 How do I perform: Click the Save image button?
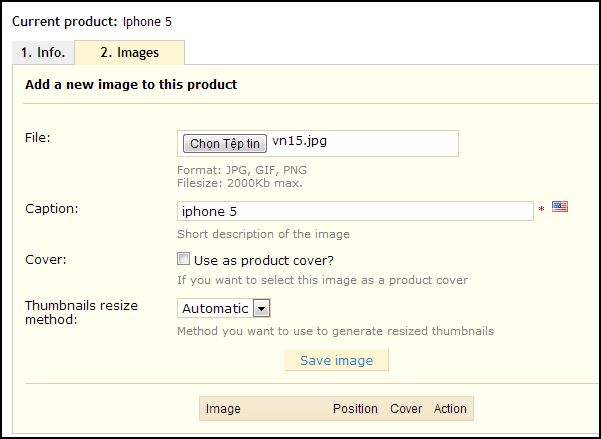pyautogui.click(x=336, y=361)
